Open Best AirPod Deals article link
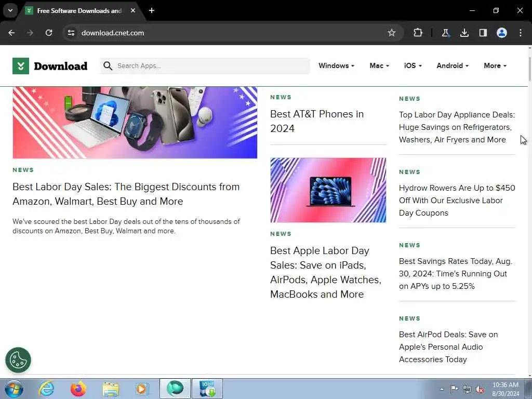This screenshot has width=532, height=399. [448, 347]
